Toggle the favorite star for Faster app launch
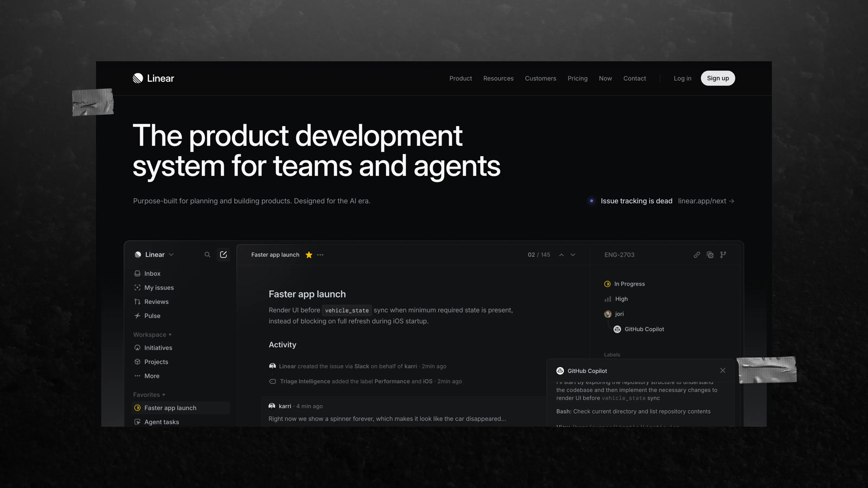The width and height of the screenshot is (868, 488). (309, 255)
